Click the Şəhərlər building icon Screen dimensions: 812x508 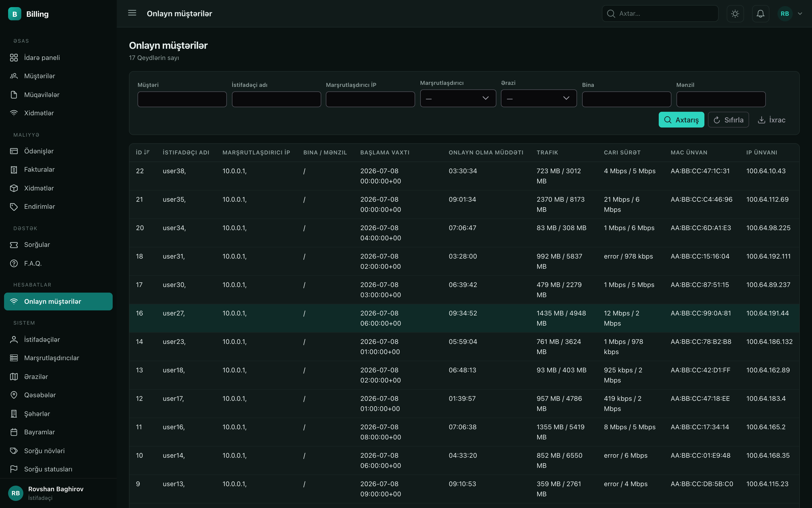click(x=14, y=414)
